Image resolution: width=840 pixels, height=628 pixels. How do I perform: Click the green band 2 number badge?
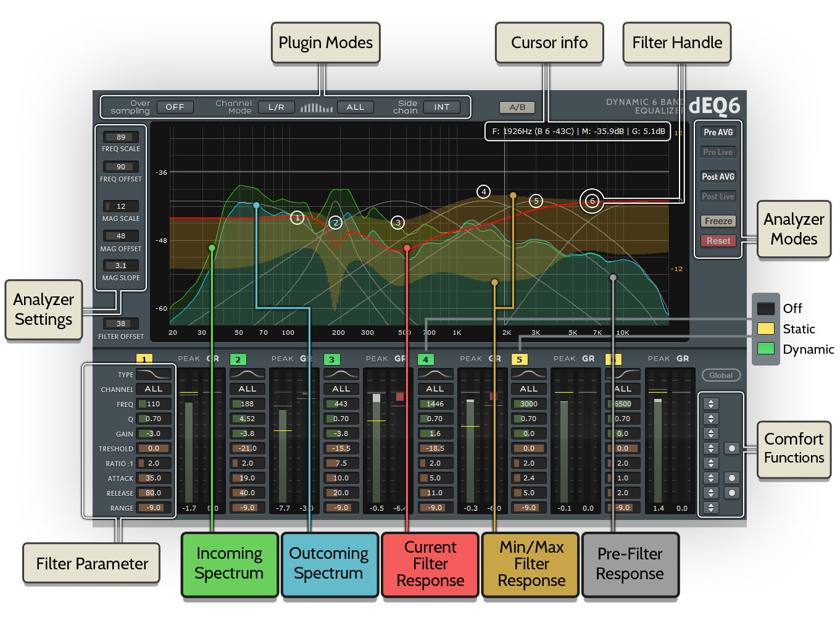coord(238,359)
